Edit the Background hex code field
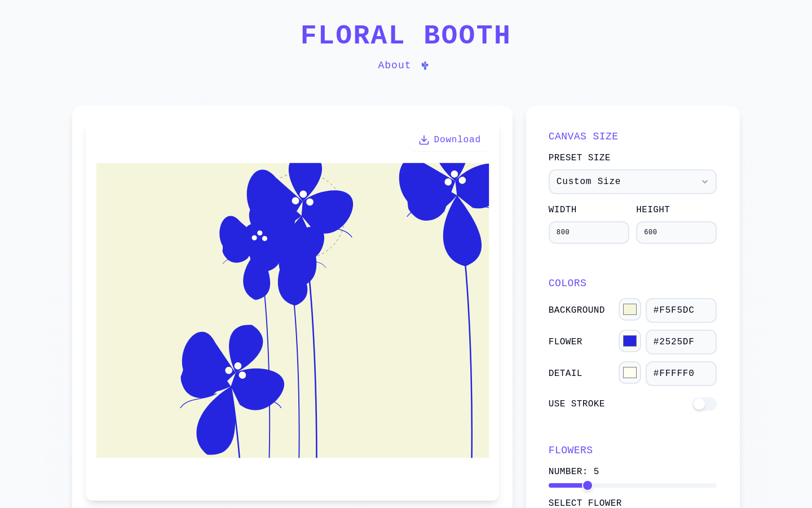 681,310
